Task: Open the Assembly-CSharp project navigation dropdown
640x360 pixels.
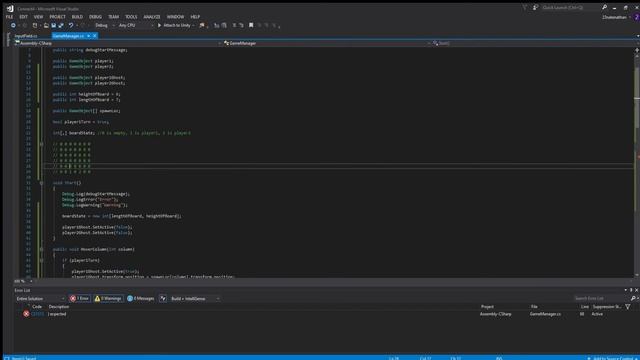Action: (118, 43)
